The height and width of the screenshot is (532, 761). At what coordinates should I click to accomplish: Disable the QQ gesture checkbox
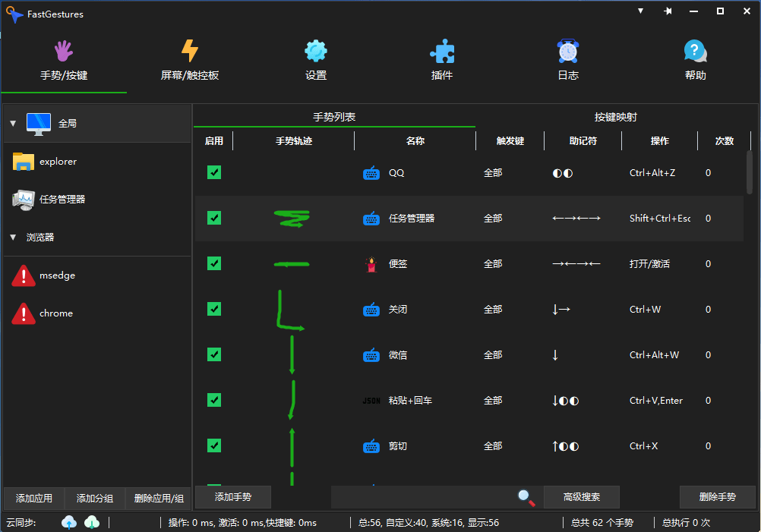pyautogui.click(x=214, y=172)
